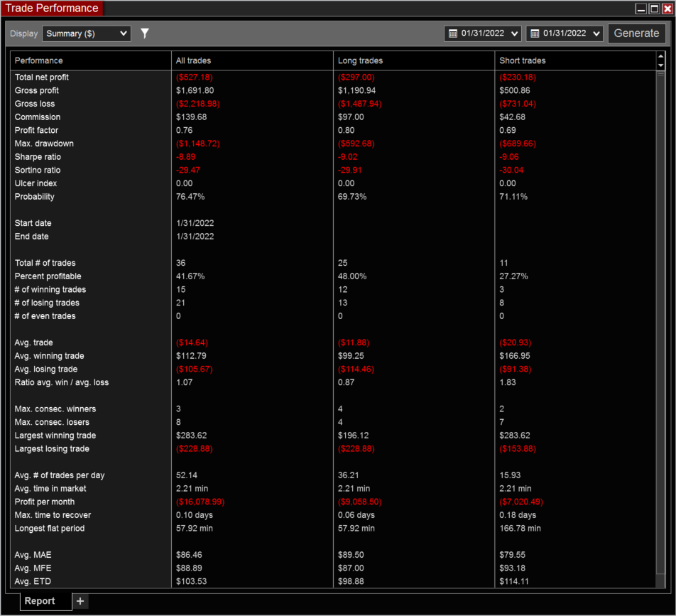
Task: Click the Avg. losing trade label
Action: tap(46, 369)
